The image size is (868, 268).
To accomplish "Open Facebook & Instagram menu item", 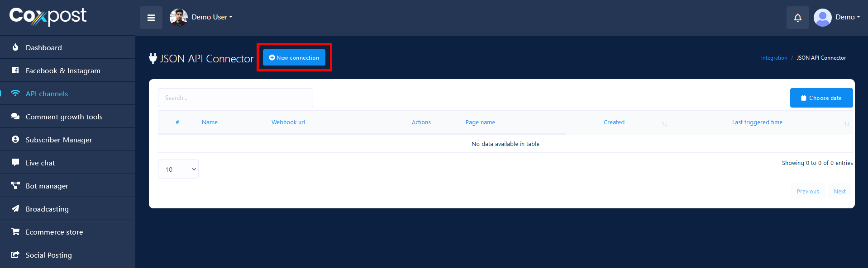I will [x=63, y=71].
